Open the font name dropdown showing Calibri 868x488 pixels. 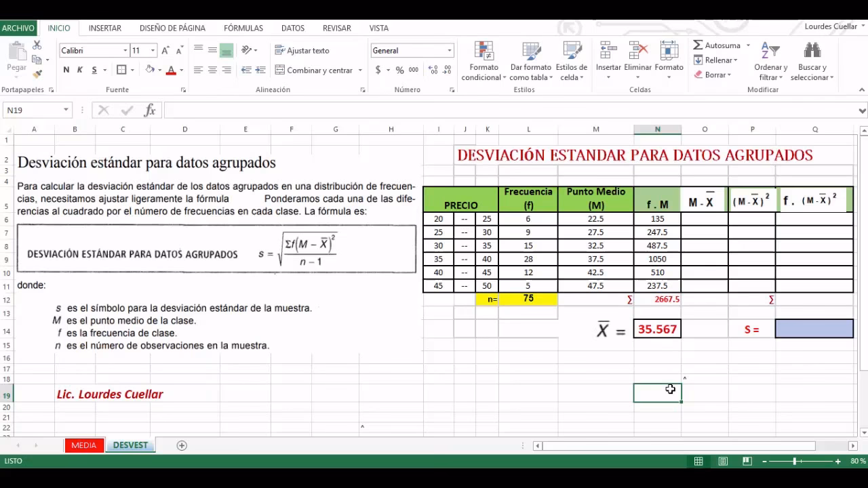[125, 50]
